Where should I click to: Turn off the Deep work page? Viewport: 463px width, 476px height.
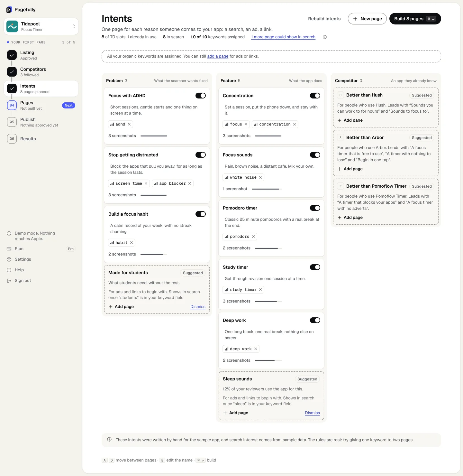pyautogui.click(x=315, y=320)
